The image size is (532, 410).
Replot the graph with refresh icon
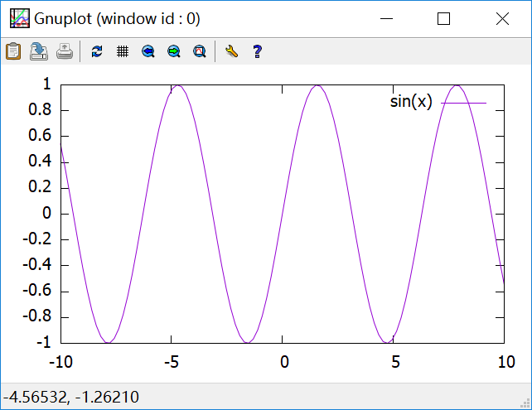(97, 51)
